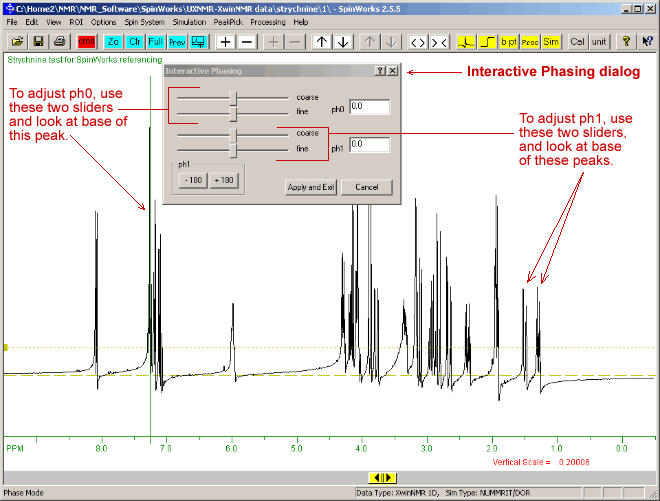Screen dimensions: 660x501
Task: Click the cyan screen display icon
Action: [x=198, y=42]
